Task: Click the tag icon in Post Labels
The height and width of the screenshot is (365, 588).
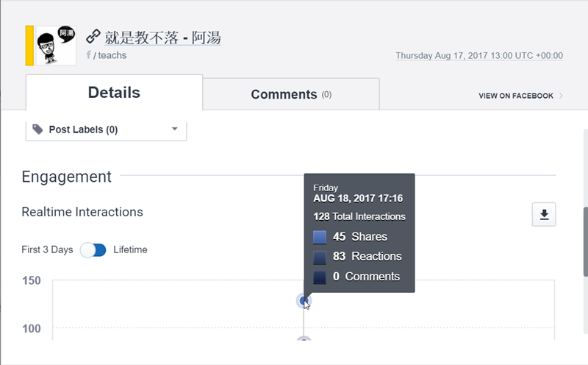Action: click(x=38, y=130)
